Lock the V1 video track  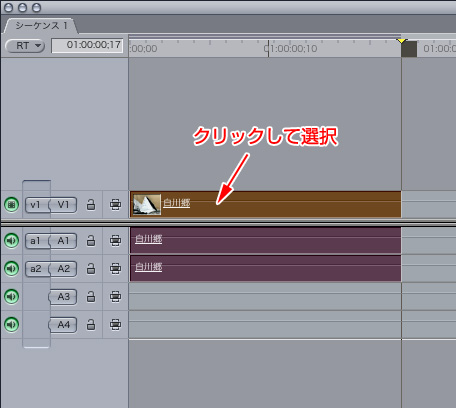[x=91, y=205]
